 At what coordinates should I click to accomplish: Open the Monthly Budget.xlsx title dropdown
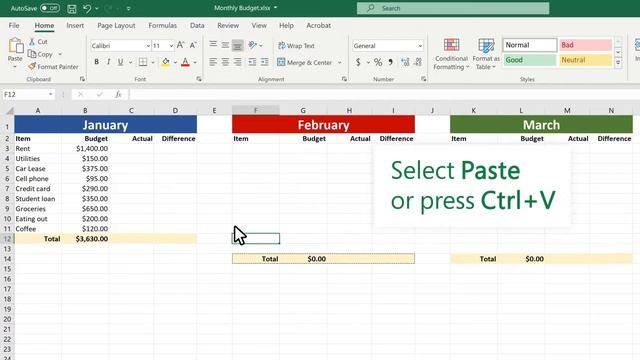[x=276, y=8]
